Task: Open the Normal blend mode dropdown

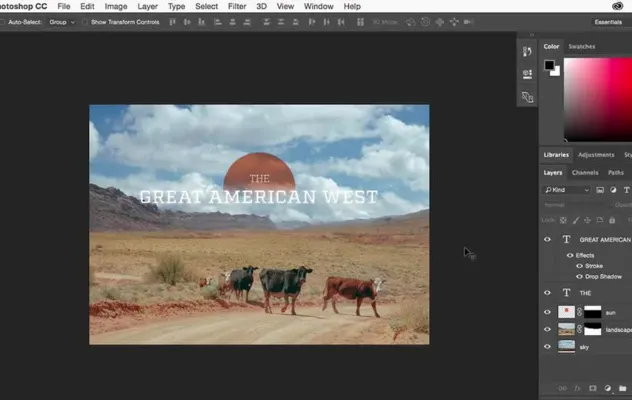Action: [x=576, y=205]
